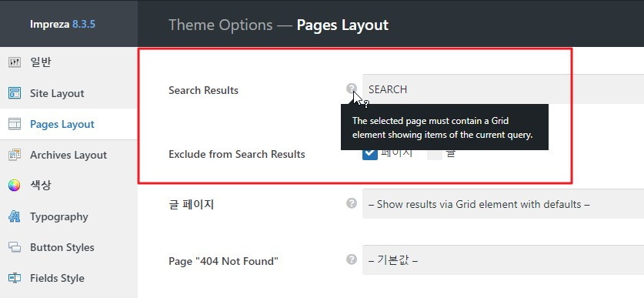Switch to Archives Layout section
The width and height of the screenshot is (644, 298).
(x=68, y=155)
